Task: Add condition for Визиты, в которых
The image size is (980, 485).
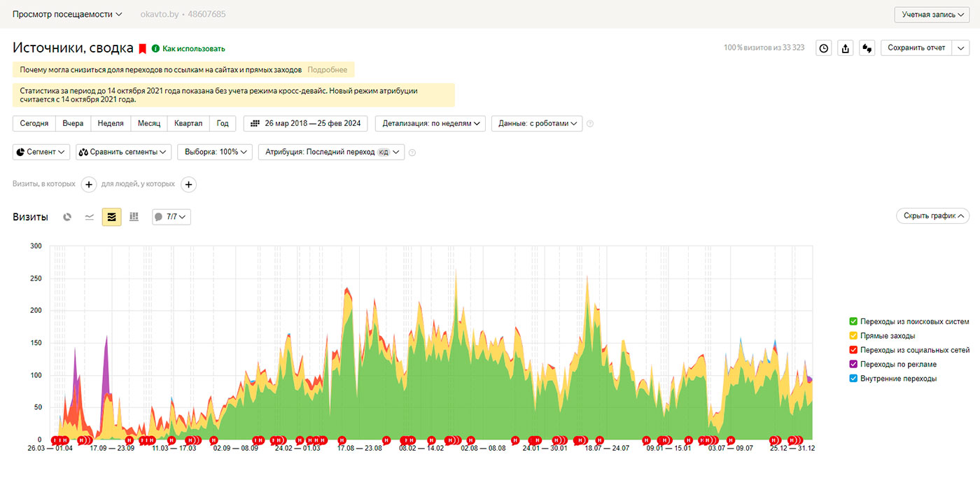Action: 89,184
